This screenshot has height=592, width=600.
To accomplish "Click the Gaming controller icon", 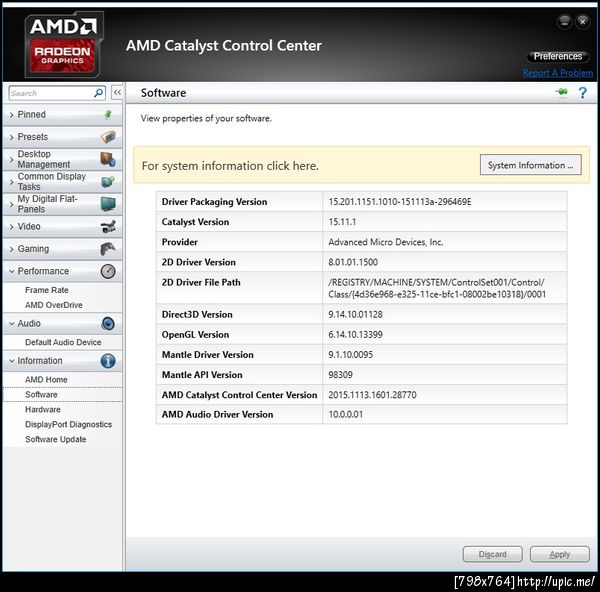I will 108,249.
